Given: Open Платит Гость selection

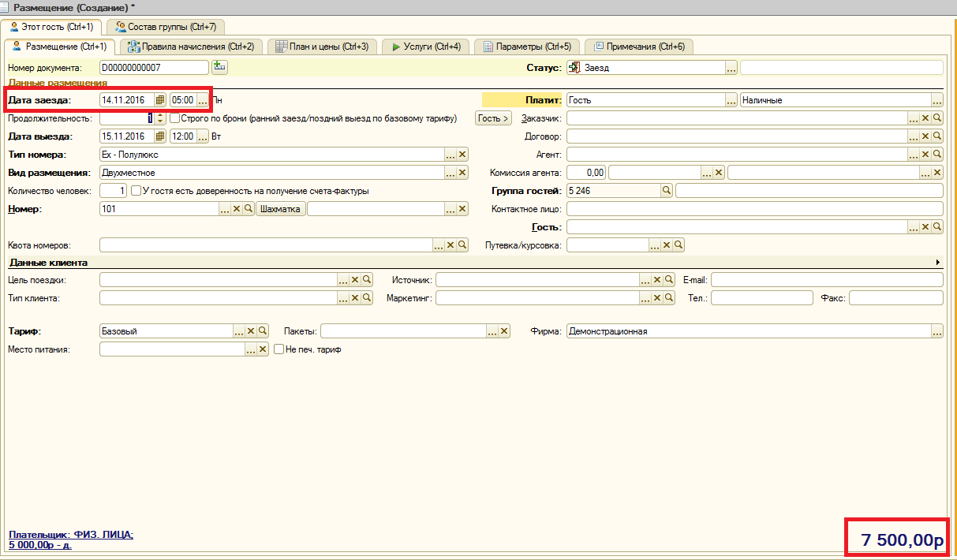Looking at the screenshot, I should pos(731,100).
